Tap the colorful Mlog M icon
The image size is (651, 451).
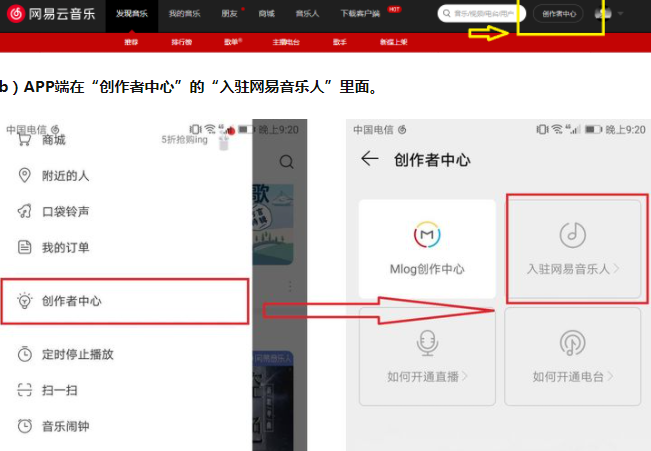click(x=427, y=234)
